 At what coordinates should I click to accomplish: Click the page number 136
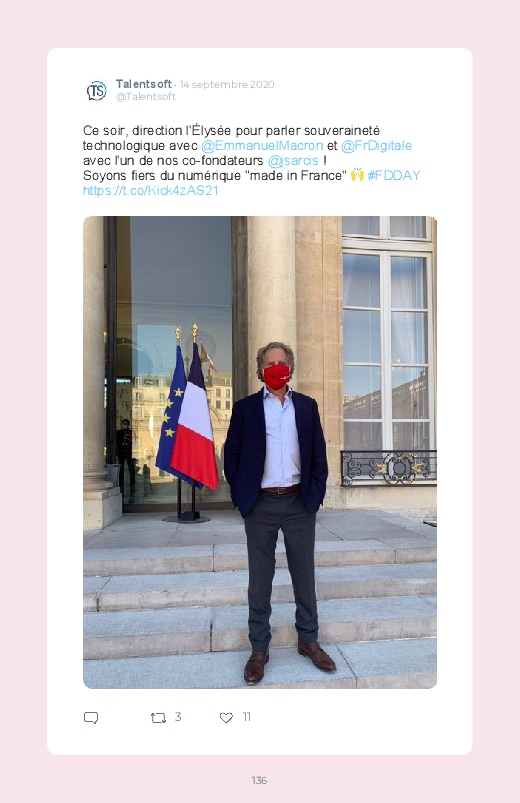[x=259, y=780]
